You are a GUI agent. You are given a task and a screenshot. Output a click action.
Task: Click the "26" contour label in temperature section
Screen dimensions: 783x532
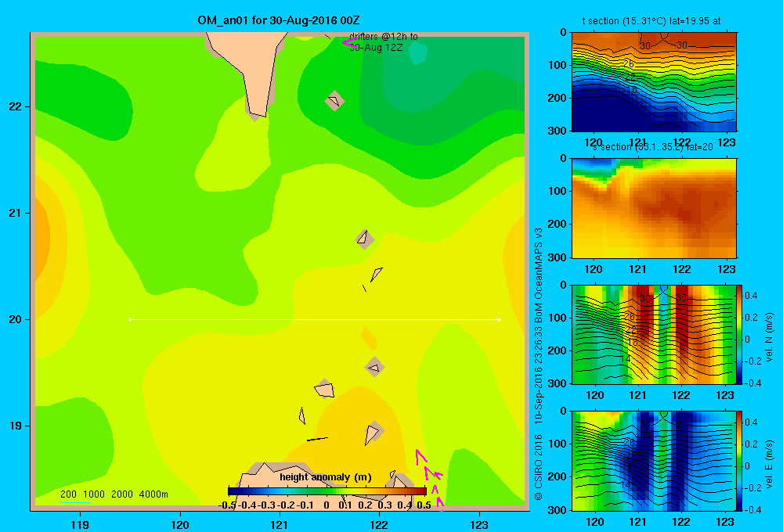(629, 64)
